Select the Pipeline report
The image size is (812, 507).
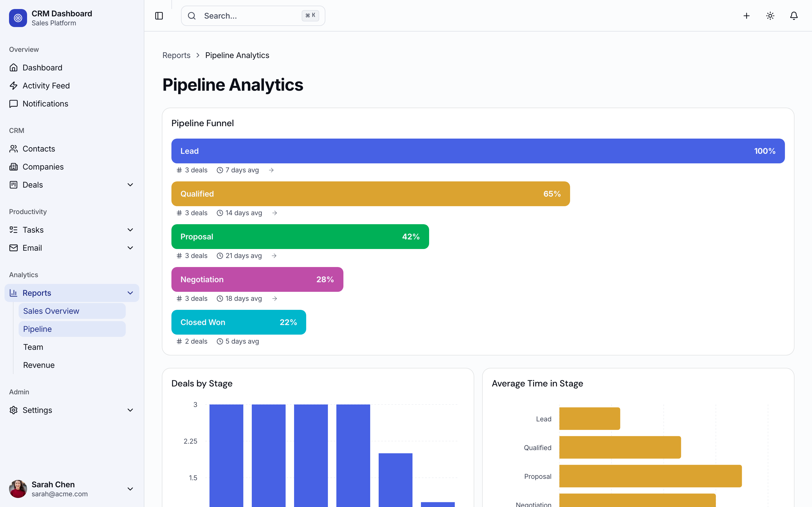tap(37, 329)
